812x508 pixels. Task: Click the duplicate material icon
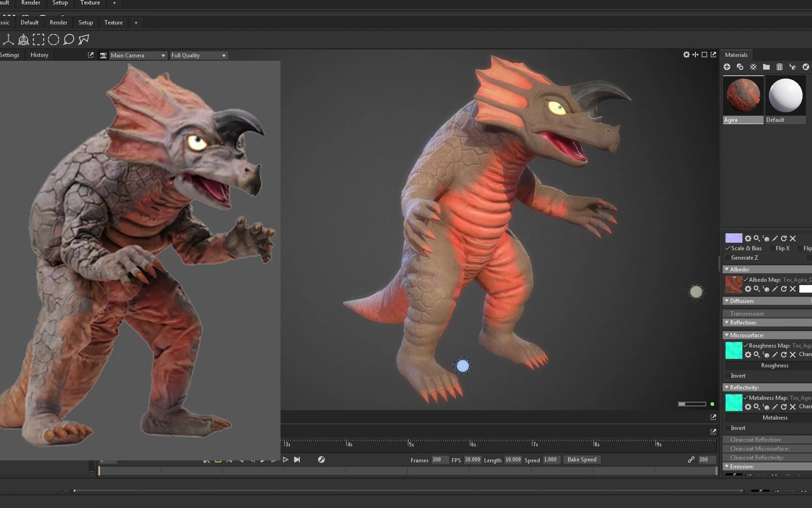[x=740, y=67]
